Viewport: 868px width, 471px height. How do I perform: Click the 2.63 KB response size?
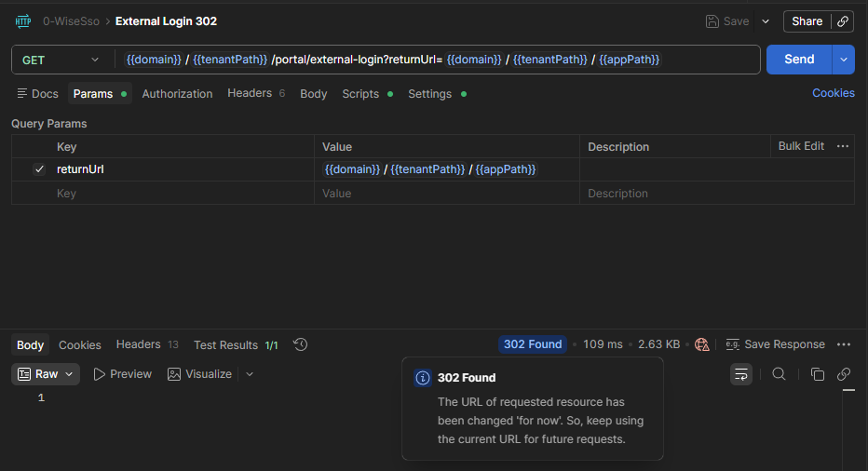tap(658, 344)
